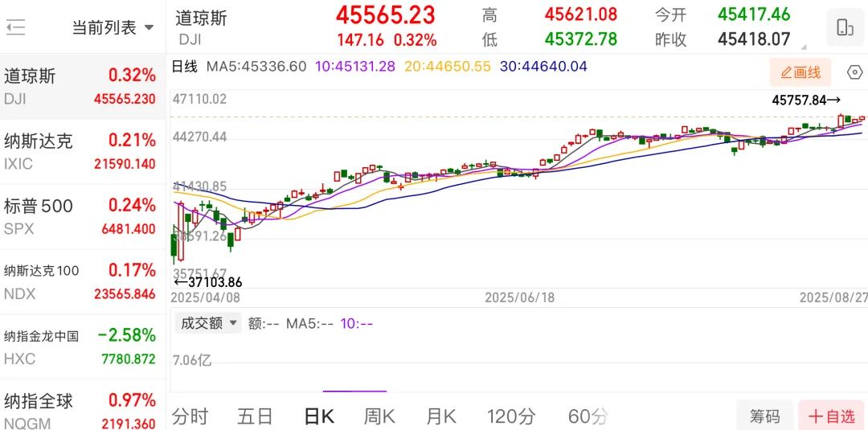Click the blue 30:44640.04 MA value
Image resolution: width=868 pixels, height=430 pixels.
click(x=543, y=67)
